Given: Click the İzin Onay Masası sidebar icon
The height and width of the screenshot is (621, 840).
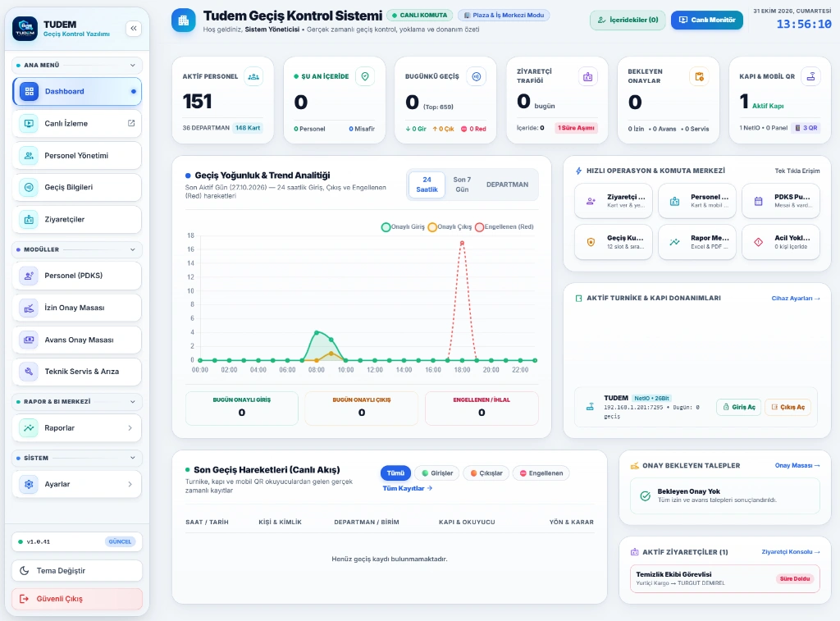Looking at the screenshot, I should [x=29, y=308].
